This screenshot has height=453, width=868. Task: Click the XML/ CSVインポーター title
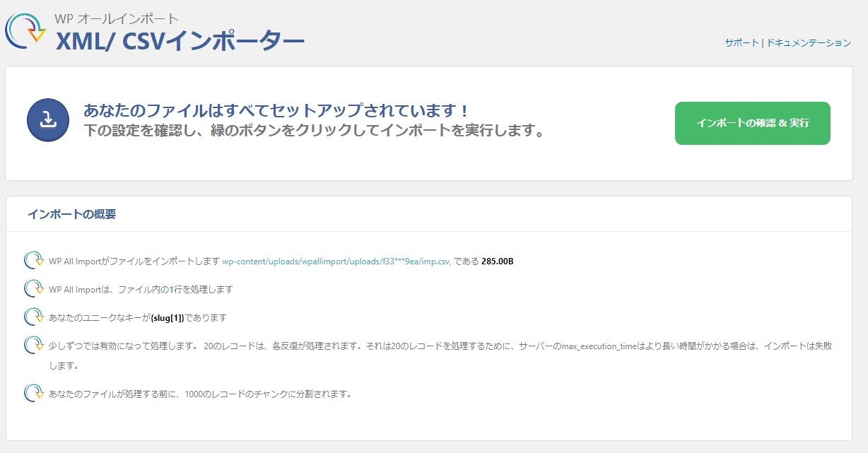click(x=180, y=41)
